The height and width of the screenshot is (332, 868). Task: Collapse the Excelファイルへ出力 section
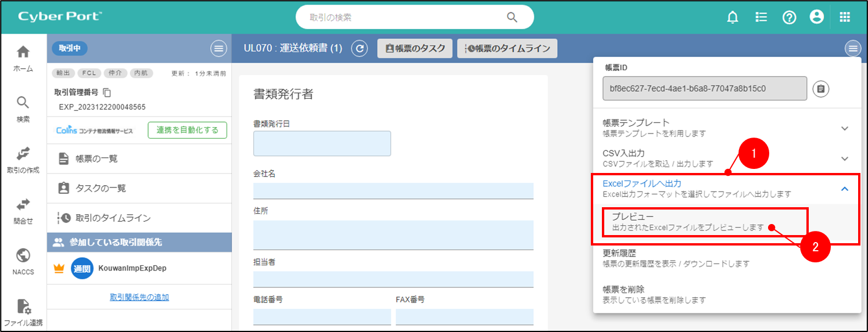[845, 189]
